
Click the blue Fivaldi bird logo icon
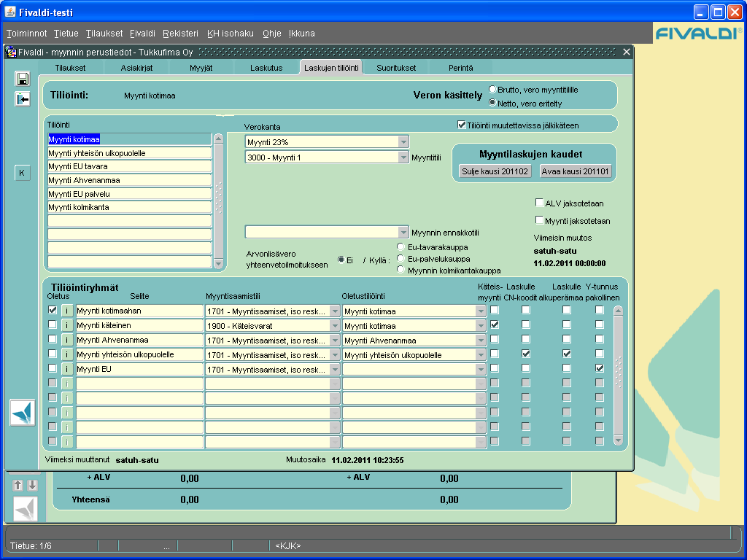(x=23, y=413)
